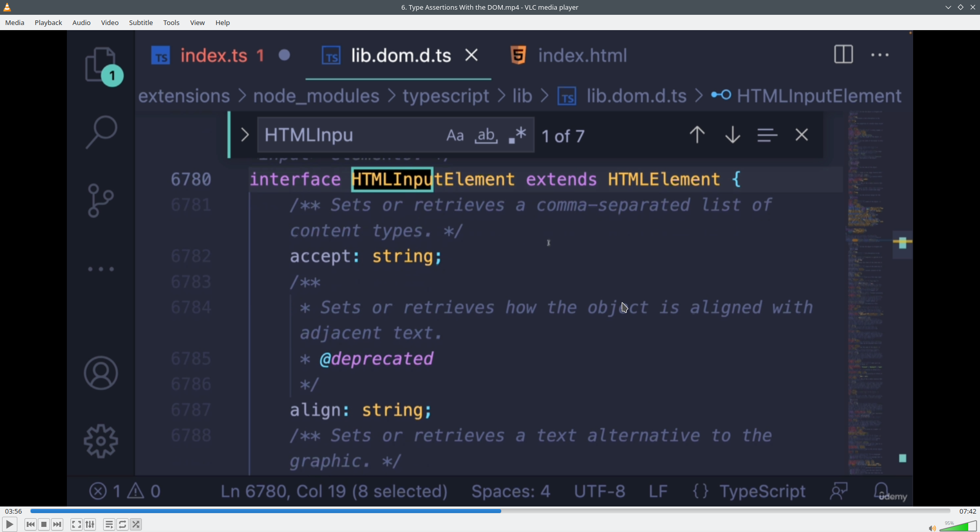Expand the Audio menu
The image size is (980, 532).
coord(81,23)
